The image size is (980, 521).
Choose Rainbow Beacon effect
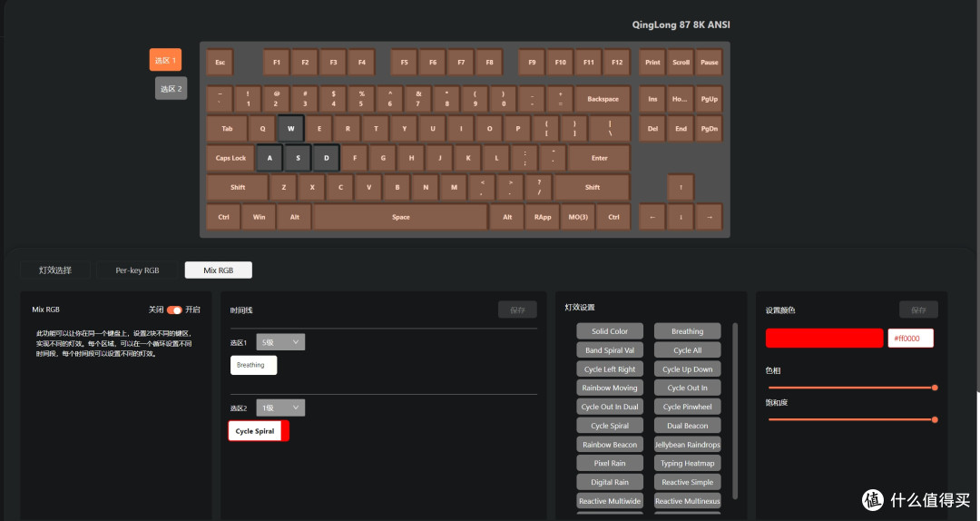pyautogui.click(x=610, y=445)
